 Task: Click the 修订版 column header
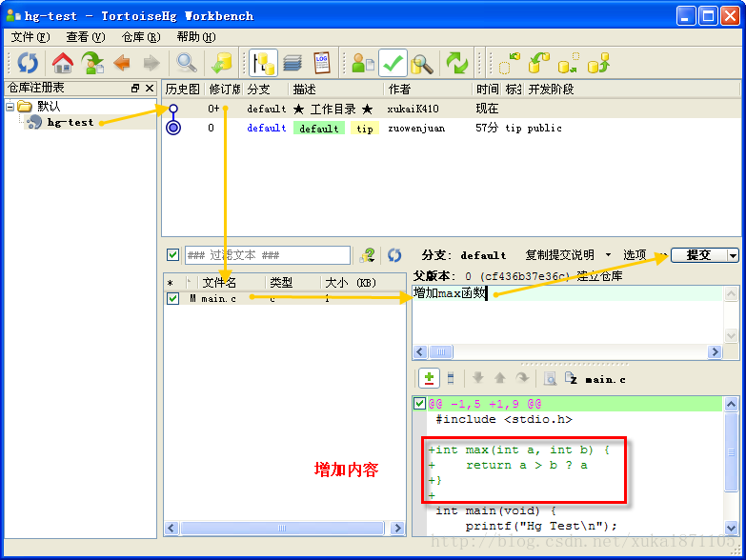pos(225,89)
